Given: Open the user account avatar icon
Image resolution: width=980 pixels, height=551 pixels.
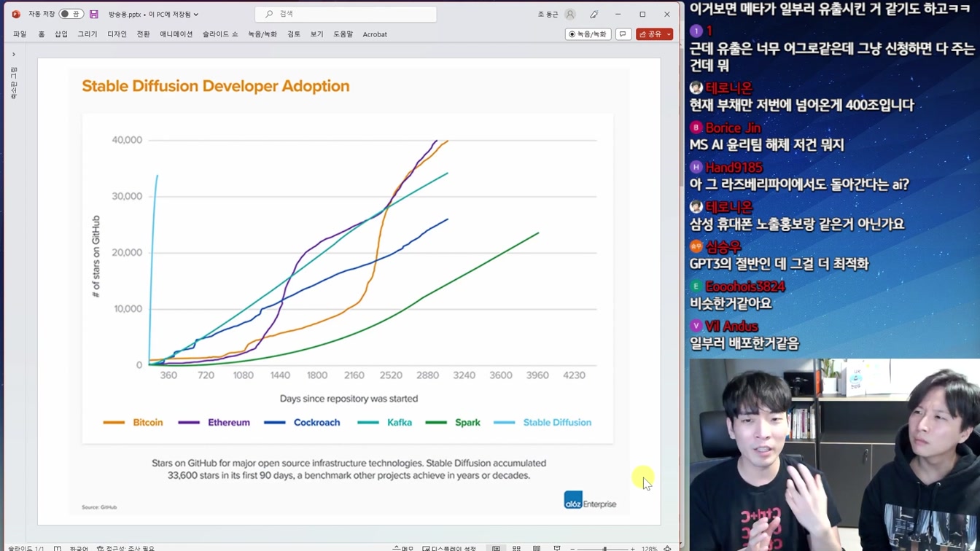Looking at the screenshot, I should point(570,14).
